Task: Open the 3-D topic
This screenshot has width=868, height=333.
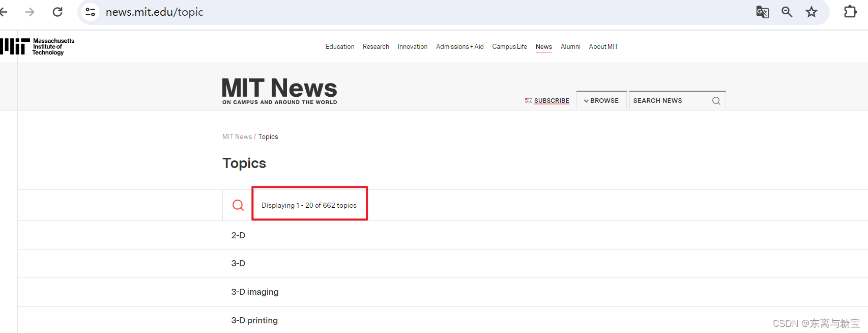Action: [x=238, y=263]
